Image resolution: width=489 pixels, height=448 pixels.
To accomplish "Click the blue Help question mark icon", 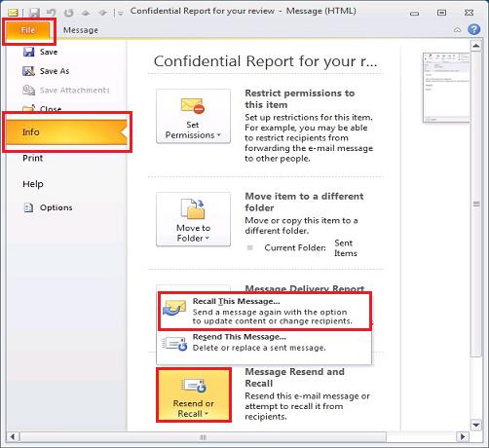I will (474, 29).
